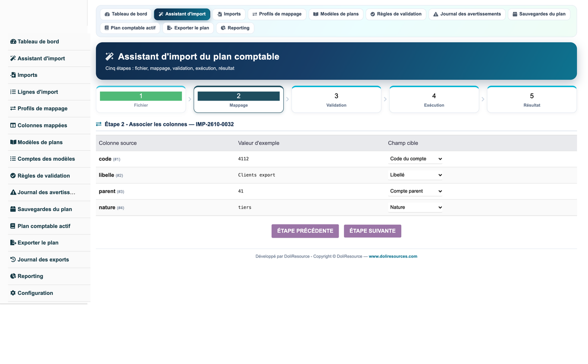Click the ÉTAPE PRÉCÉDENTE button
The width and height of the screenshot is (588, 364).
pyautogui.click(x=305, y=231)
